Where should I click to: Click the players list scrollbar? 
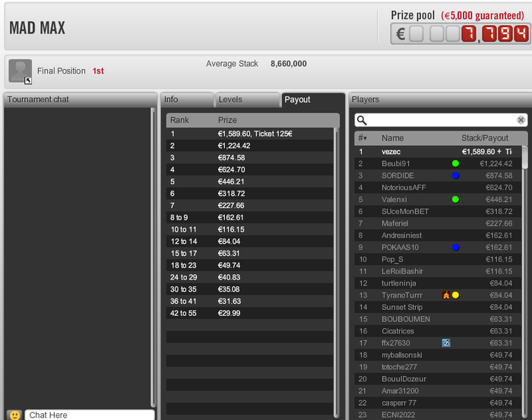pyautogui.click(x=525, y=158)
